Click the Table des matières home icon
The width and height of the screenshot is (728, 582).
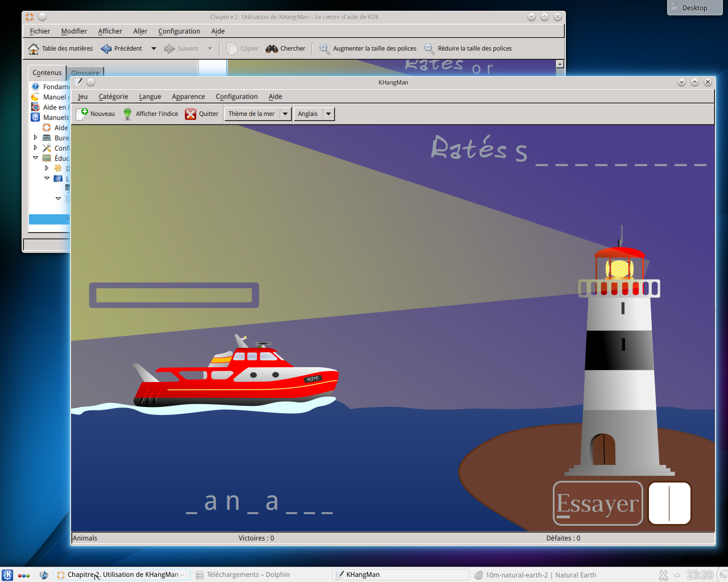pyautogui.click(x=34, y=49)
